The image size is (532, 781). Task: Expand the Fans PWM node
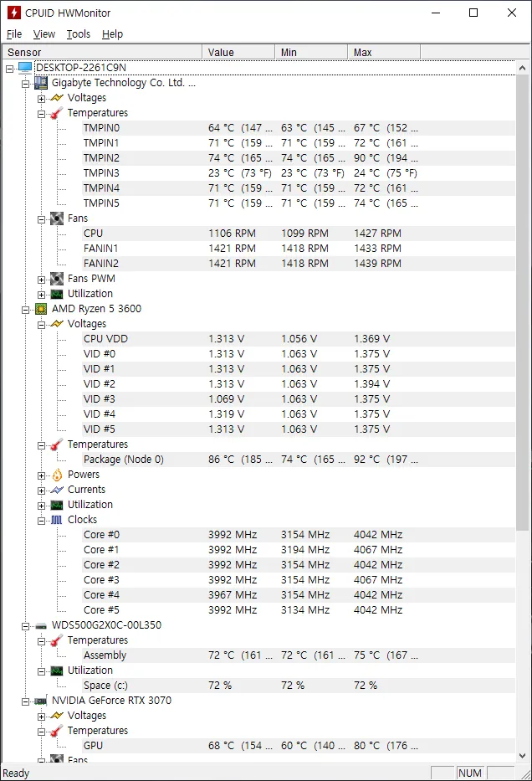pos(42,280)
